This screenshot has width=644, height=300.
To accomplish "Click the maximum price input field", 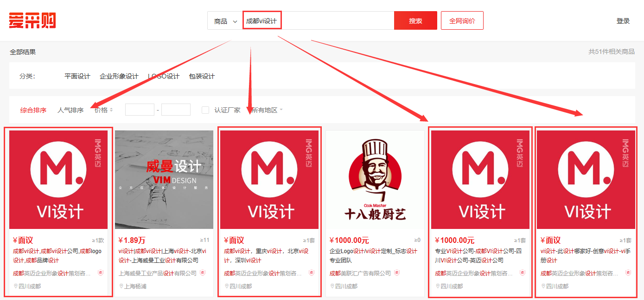I will [x=176, y=110].
